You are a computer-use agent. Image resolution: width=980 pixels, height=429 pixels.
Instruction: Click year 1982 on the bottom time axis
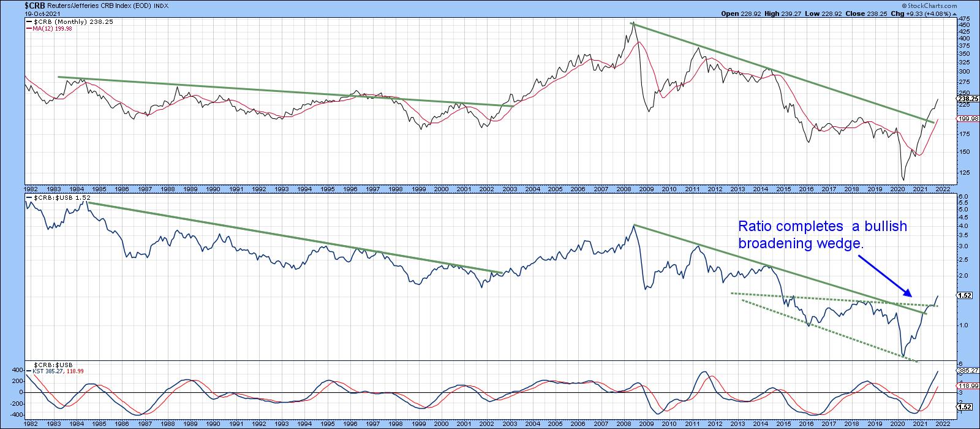coord(29,423)
